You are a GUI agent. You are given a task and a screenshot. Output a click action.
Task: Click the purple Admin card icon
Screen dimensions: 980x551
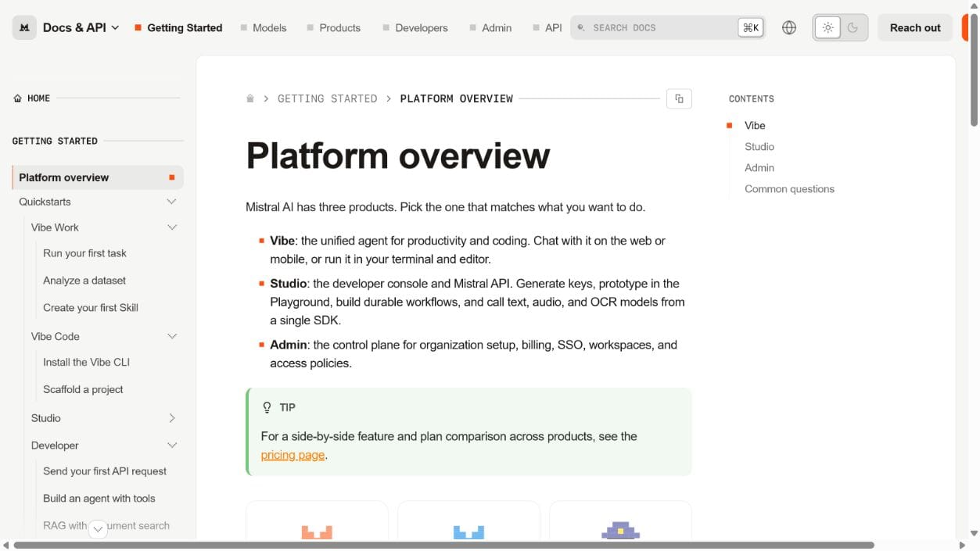tap(620, 530)
